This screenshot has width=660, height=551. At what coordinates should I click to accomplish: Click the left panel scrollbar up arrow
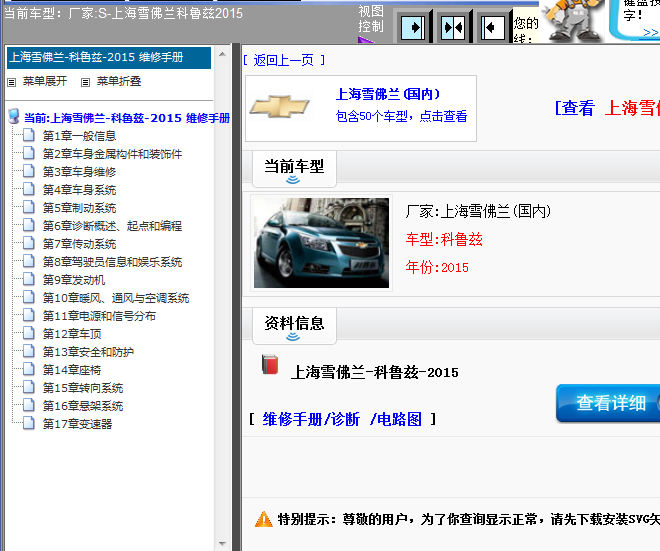(223, 54)
